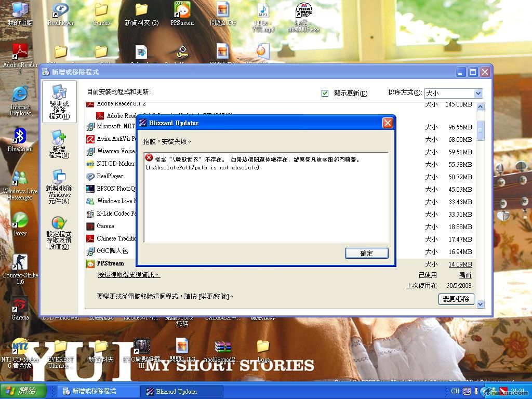
Task: Open the Garena folder on desktop
Action: coord(101,15)
